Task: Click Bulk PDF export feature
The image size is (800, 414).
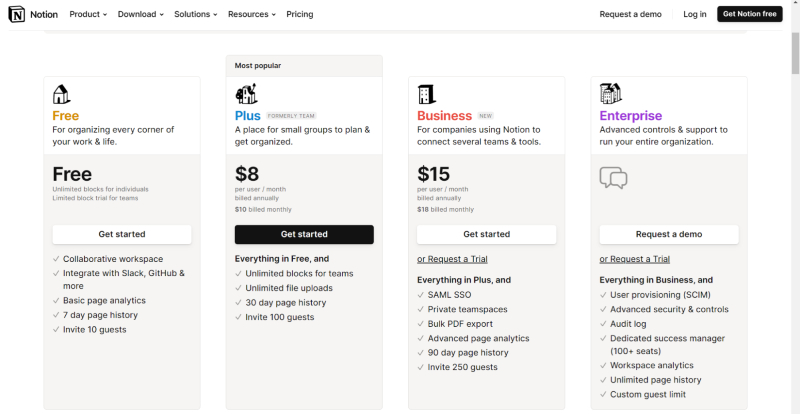Action: pyautogui.click(x=460, y=324)
